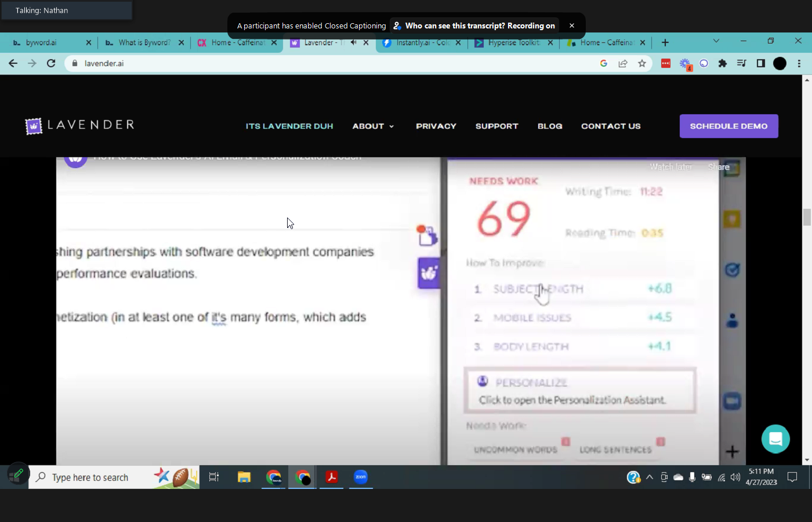Show hidden system tray icons
The width and height of the screenshot is (812, 522).
coord(650,477)
